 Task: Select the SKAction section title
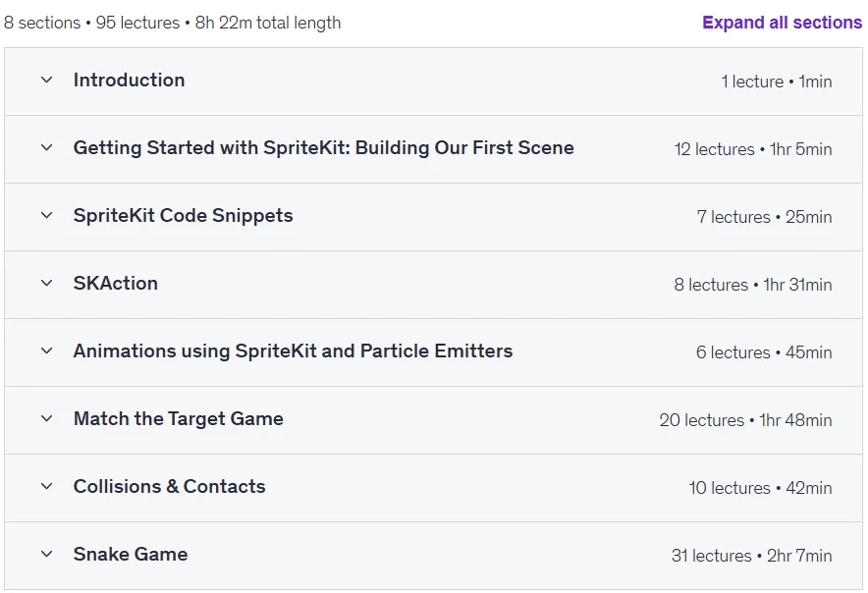pyautogui.click(x=115, y=283)
